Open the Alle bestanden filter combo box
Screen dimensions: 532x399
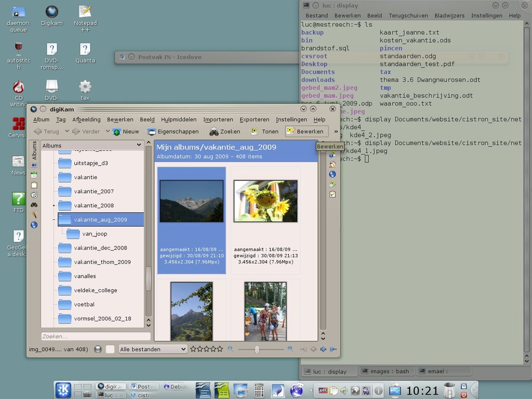tap(153, 349)
